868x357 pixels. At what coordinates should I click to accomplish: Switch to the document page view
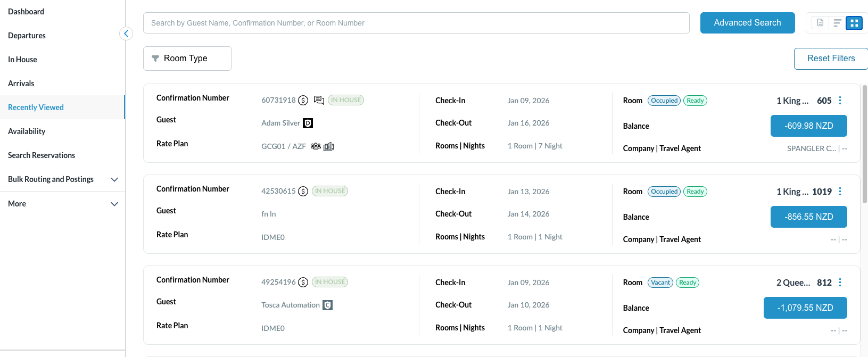coord(820,23)
